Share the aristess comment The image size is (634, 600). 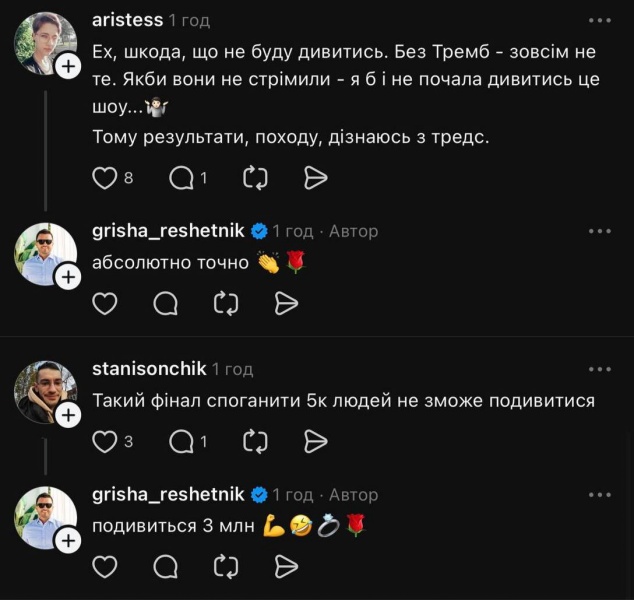[315, 178]
